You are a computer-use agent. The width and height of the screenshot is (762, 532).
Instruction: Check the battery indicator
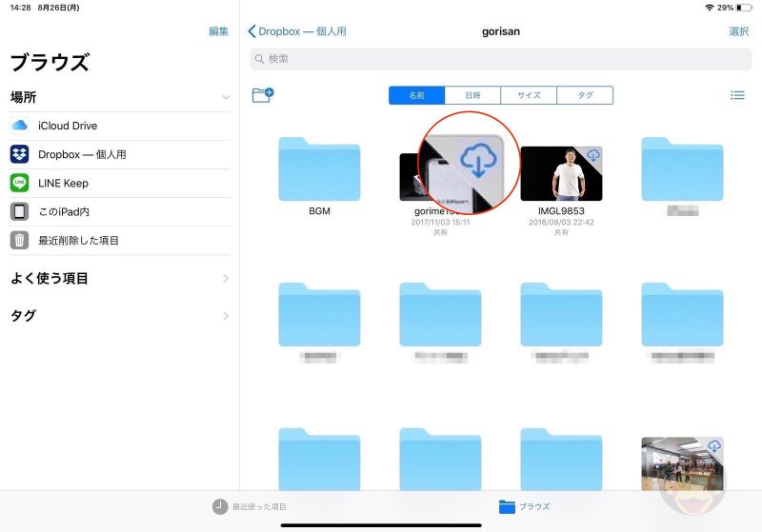tap(744, 8)
